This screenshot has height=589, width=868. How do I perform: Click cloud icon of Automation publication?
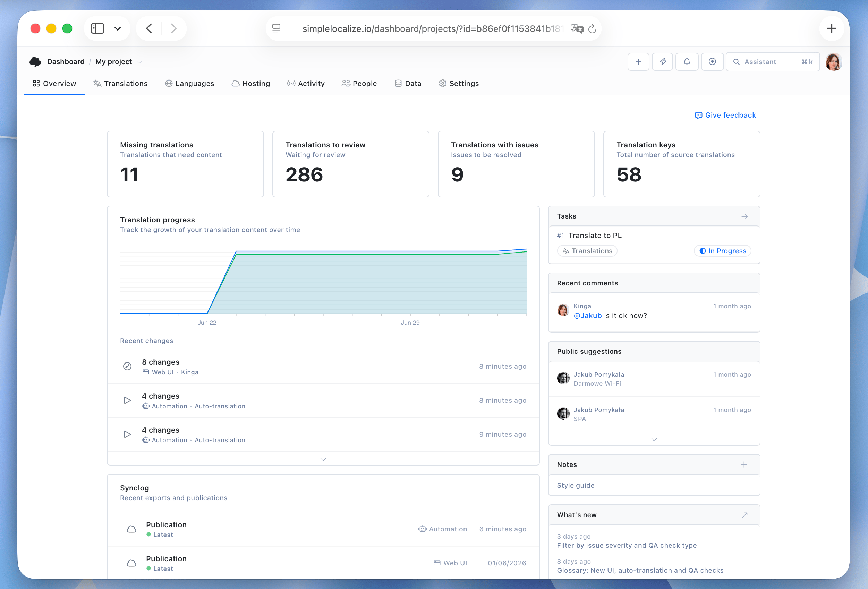131,529
